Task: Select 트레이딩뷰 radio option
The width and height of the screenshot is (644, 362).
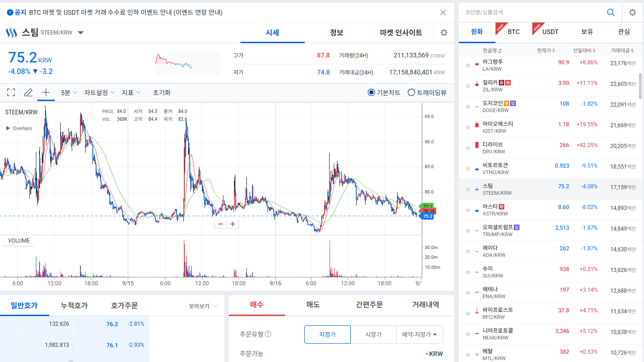Action: [427, 92]
